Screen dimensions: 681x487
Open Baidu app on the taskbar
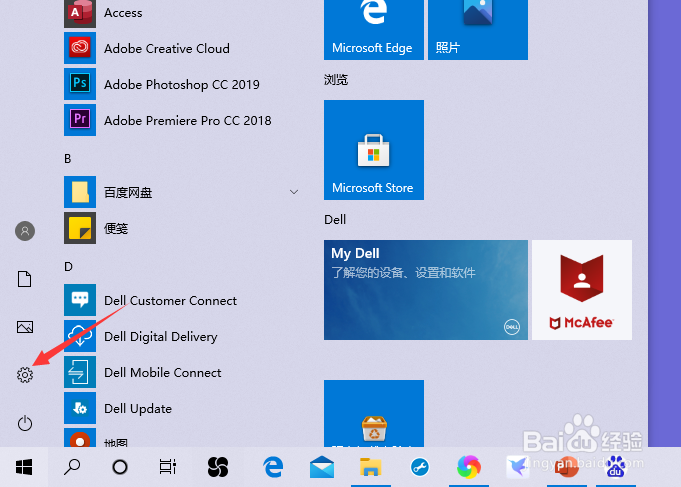616,467
